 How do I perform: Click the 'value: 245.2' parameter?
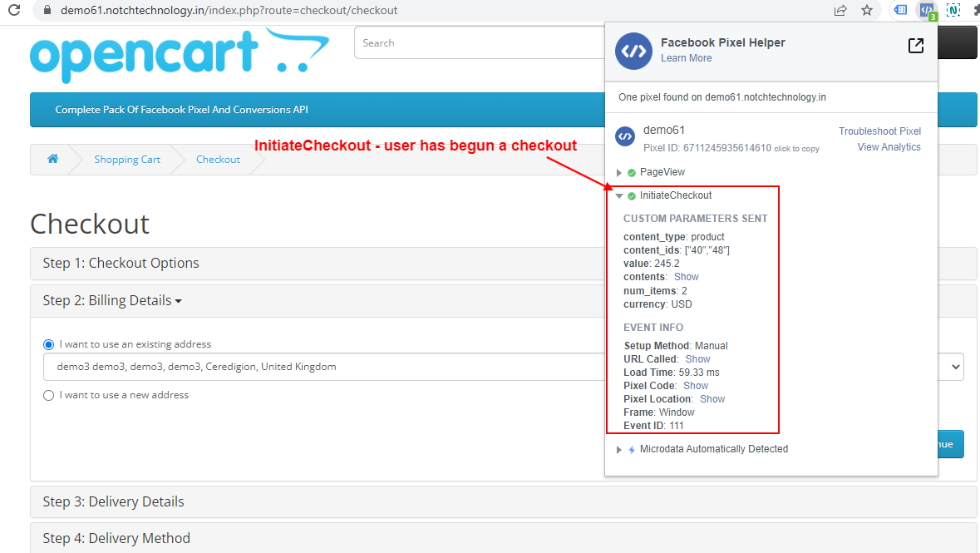pos(651,264)
